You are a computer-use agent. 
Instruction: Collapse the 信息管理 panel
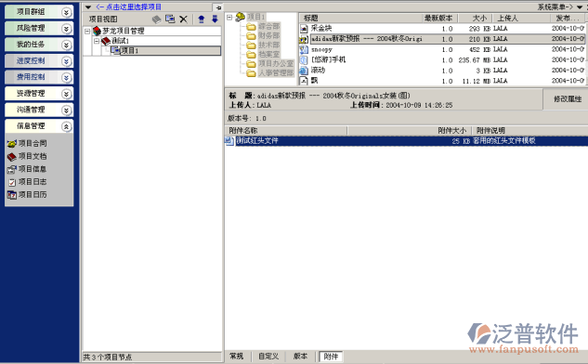pos(66,126)
